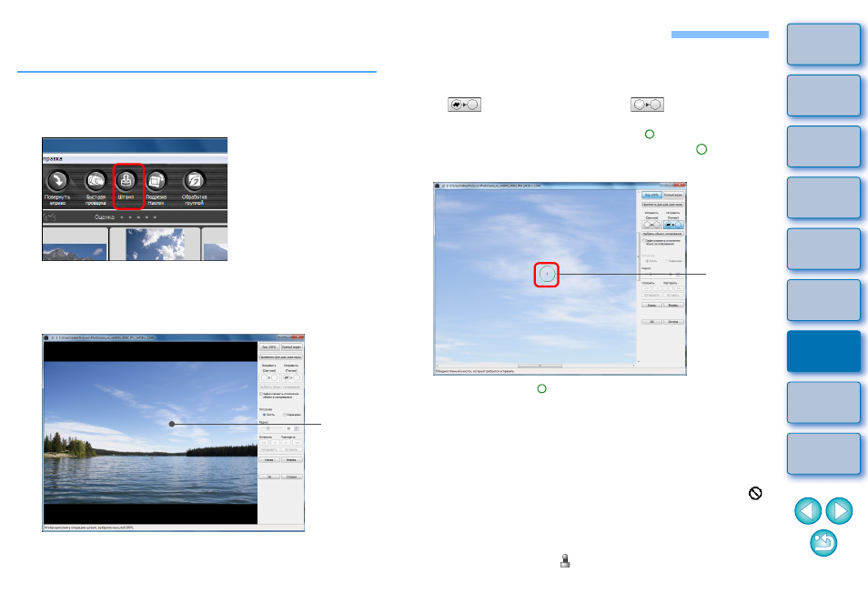868x613 pixels.
Task: Click the '<<' undo-all button in lake window
Action: point(264,443)
